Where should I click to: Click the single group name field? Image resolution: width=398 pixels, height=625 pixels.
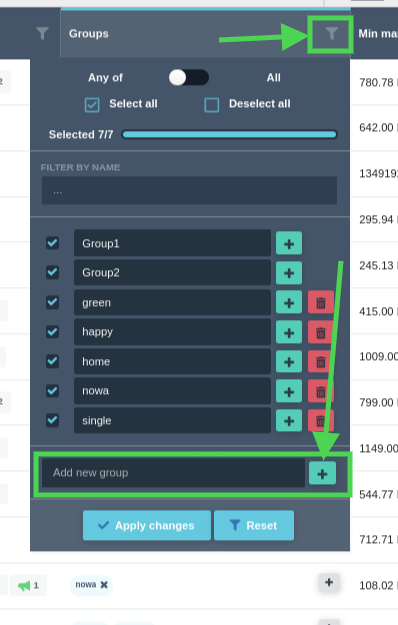[x=172, y=421]
